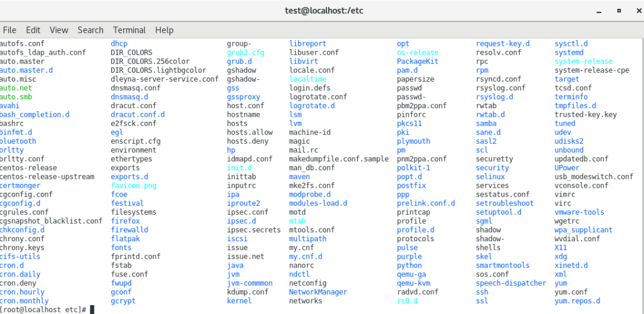The width and height of the screenshot is (644, 314).
Task: Open the File menu
Action: (9, 30)
